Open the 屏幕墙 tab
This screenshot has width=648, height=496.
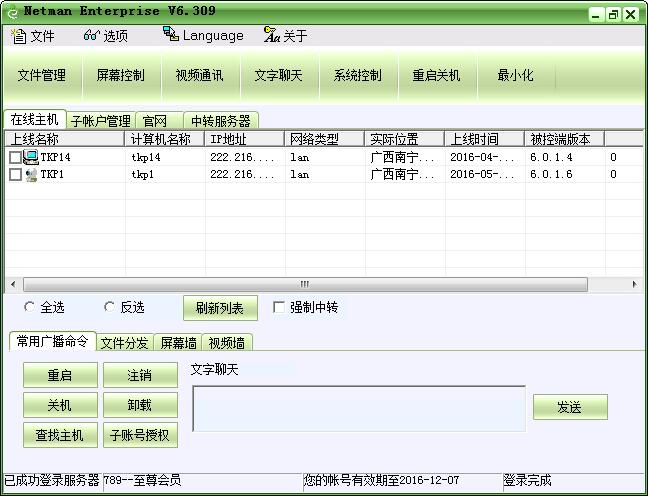178,343
